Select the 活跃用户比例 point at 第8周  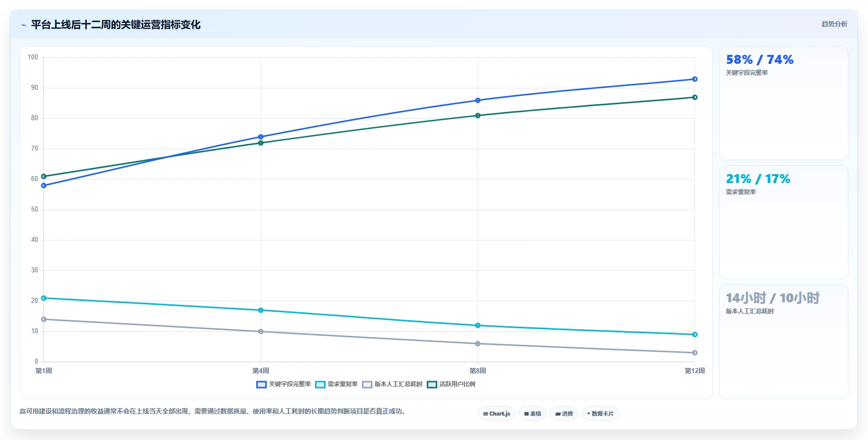tap(478, 116)
